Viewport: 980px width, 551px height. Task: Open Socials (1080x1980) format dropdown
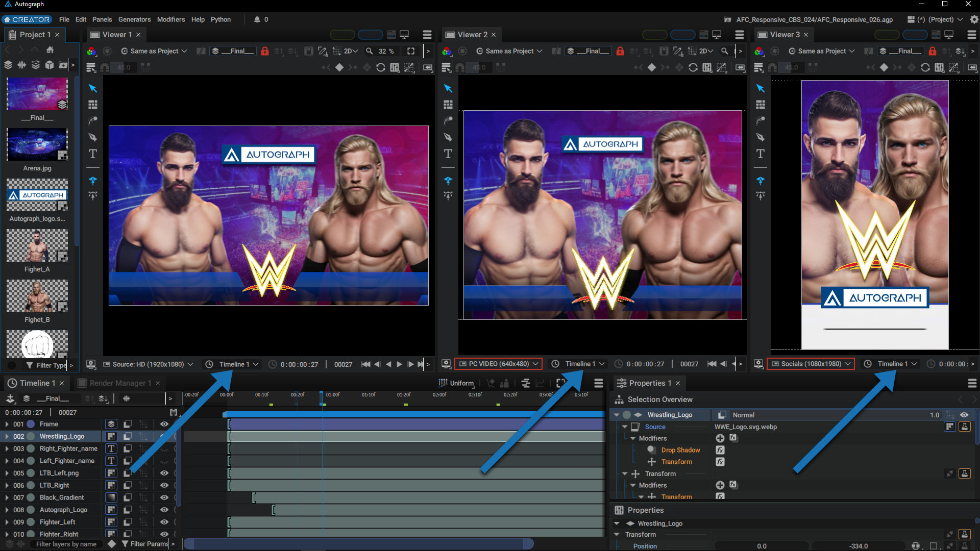point(811,364)
